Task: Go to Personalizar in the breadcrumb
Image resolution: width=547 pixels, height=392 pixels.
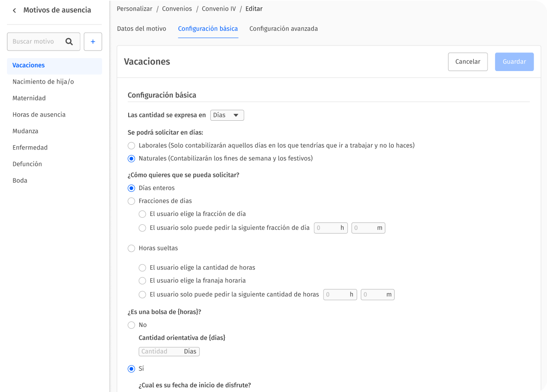Action: 133,9
